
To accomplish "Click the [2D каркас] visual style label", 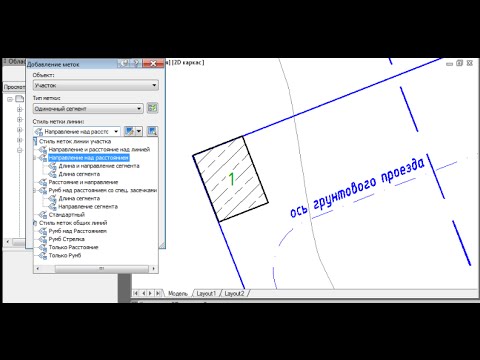I will coord(188,62).
